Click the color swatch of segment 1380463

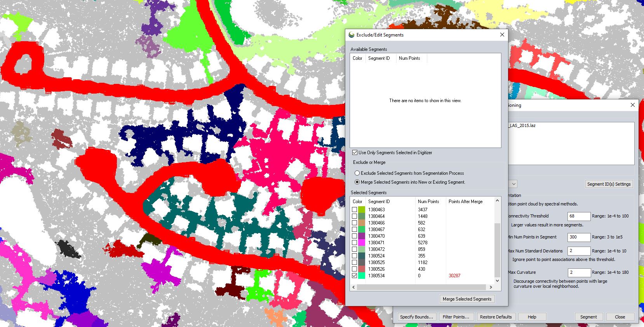tap(362, 210)
